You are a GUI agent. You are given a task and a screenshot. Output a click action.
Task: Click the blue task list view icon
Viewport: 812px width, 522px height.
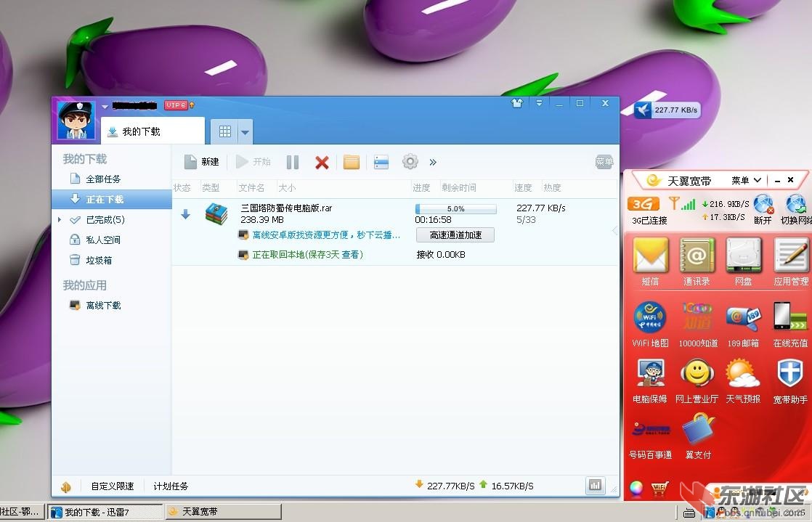(381, 162)
